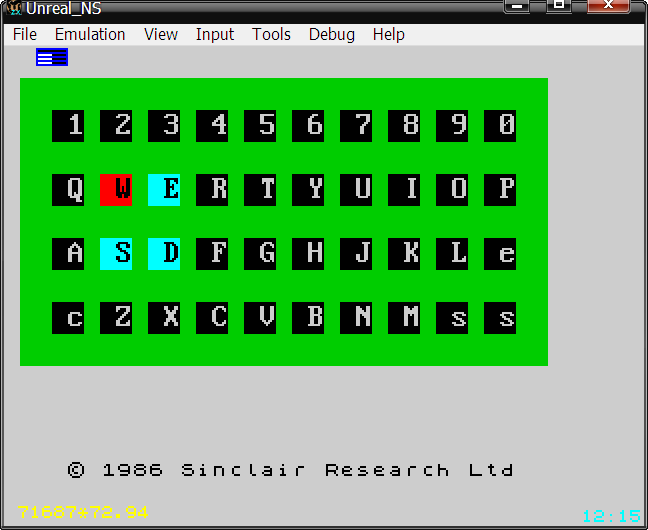Viewport: 648px width, 530px height.
Task: Choose the L key tile
Action: coord(452,254)
